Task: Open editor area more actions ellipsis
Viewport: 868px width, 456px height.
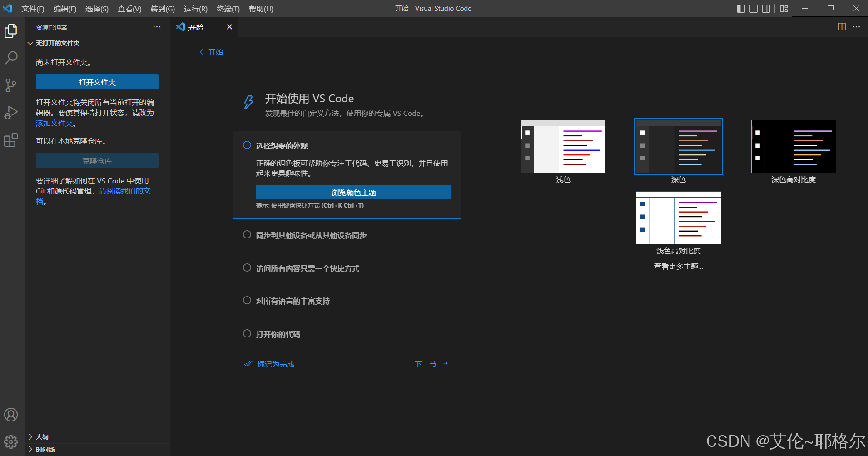Action: pyautogui.click(x=856, y=27)
